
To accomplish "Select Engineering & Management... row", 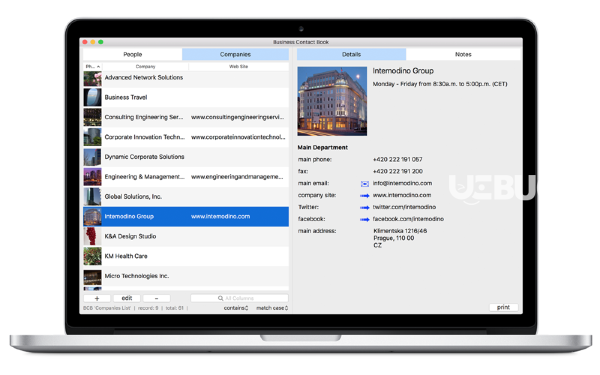I will 186,177.
